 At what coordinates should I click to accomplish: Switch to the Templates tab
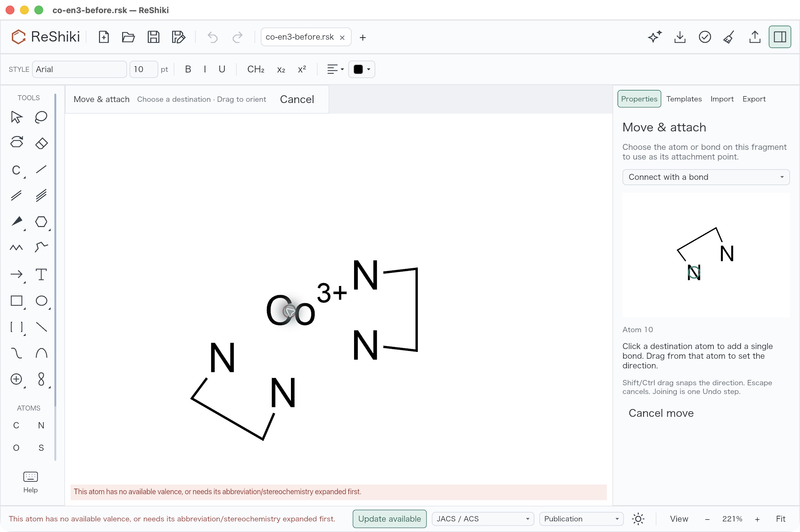point(684,99)
